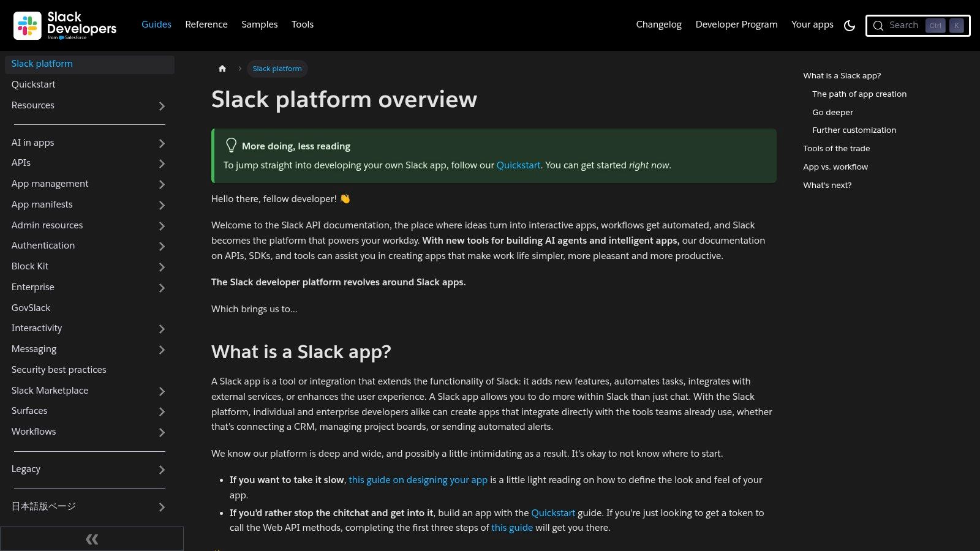Click the Slack Developers logo
The height and width of the screenshot is (551, 980).
pyautogui.click(x=65, y=26)
